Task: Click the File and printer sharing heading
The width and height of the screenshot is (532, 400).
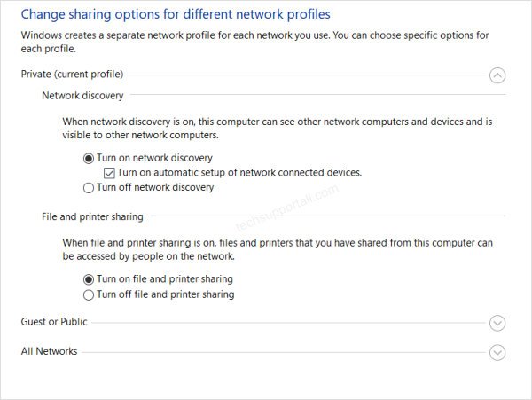Action: pyautogui.click(x=92, y=216)
